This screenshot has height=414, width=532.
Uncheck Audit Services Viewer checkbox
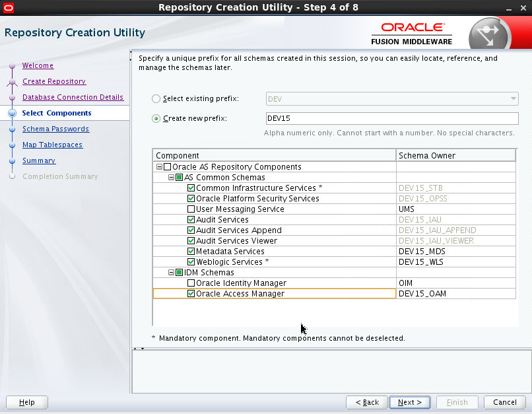191,240
